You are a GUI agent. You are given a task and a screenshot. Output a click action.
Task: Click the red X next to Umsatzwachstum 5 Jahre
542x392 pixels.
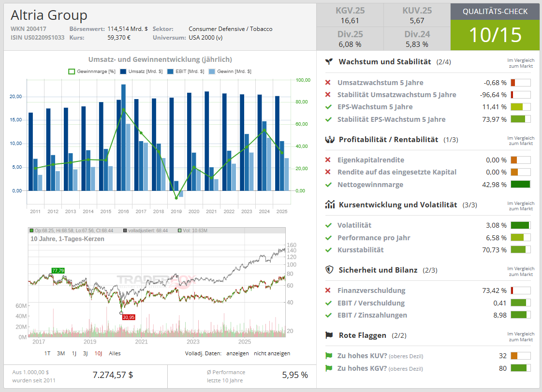(328, 83)
